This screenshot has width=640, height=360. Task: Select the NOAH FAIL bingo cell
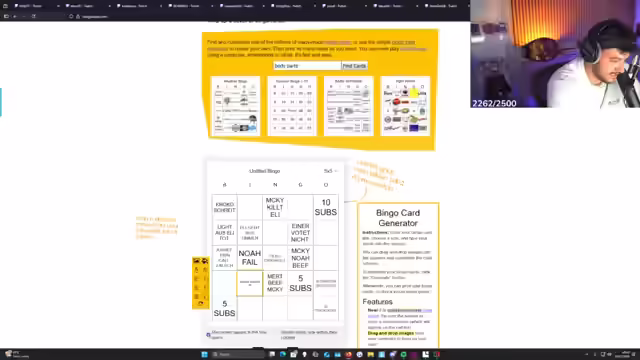pyautogui.click(x=250, y=258)
